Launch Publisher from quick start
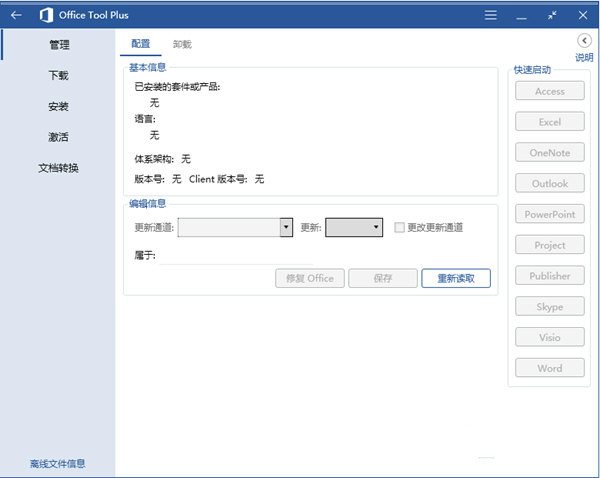The image size is (600, 478). point(549,276)
